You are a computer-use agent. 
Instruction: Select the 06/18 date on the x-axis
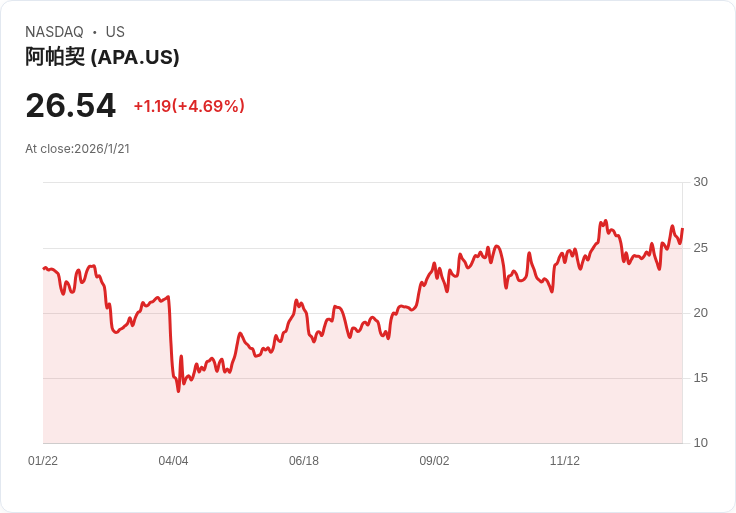point(304,461)
